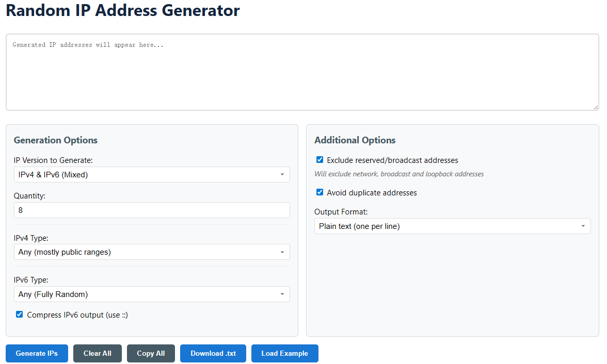Click the "Quantity:" field label

tap(29, 196)
